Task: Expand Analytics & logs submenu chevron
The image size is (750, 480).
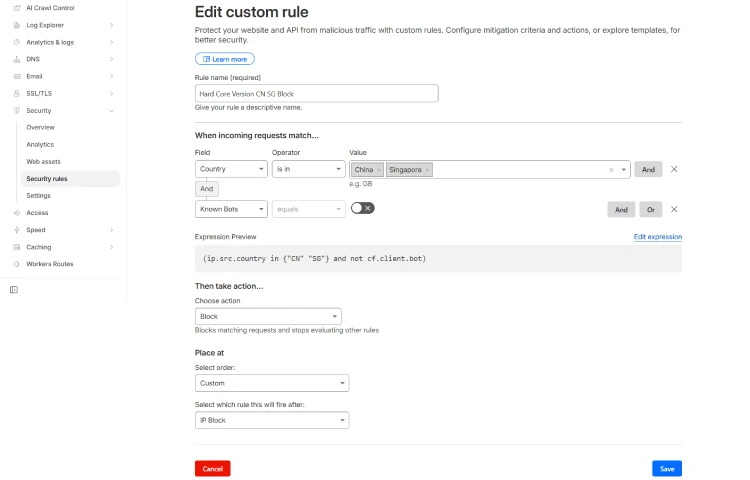Action: (x=111, y=43)
